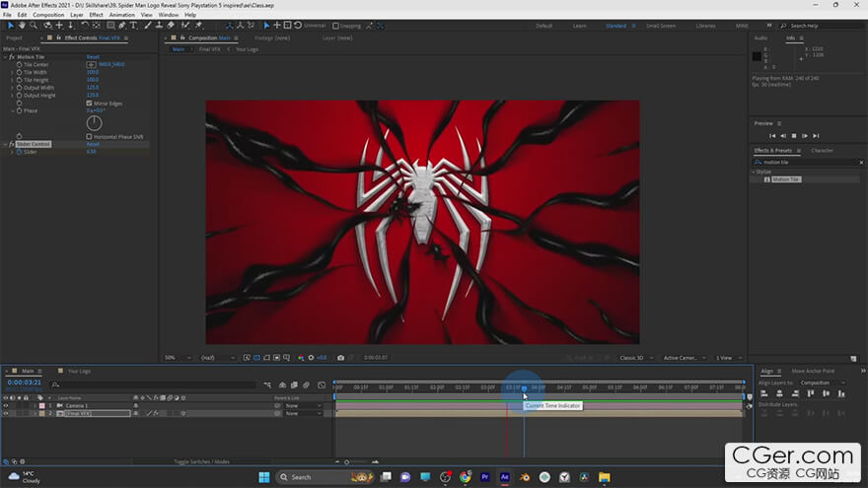Select the Selection arrow tool
The height and width of the screenshot is (488, 868).
11,26
